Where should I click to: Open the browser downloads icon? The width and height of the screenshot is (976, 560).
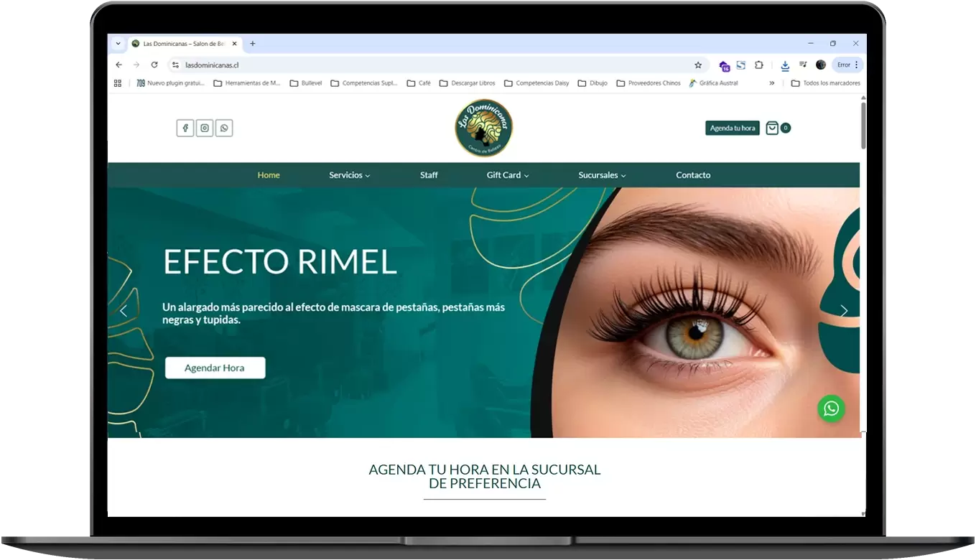point(785,65)
